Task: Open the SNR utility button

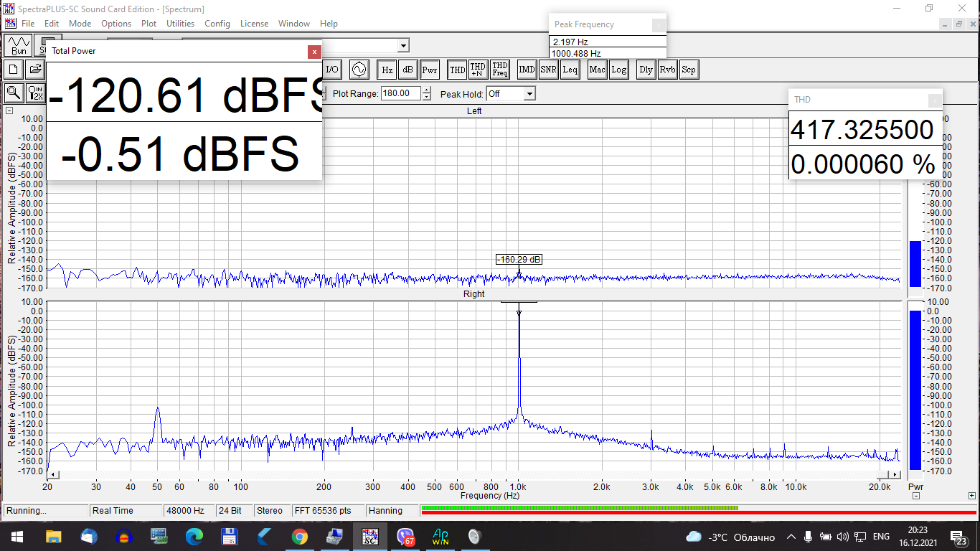Action: pyautogui.click(x=548, y=70)
